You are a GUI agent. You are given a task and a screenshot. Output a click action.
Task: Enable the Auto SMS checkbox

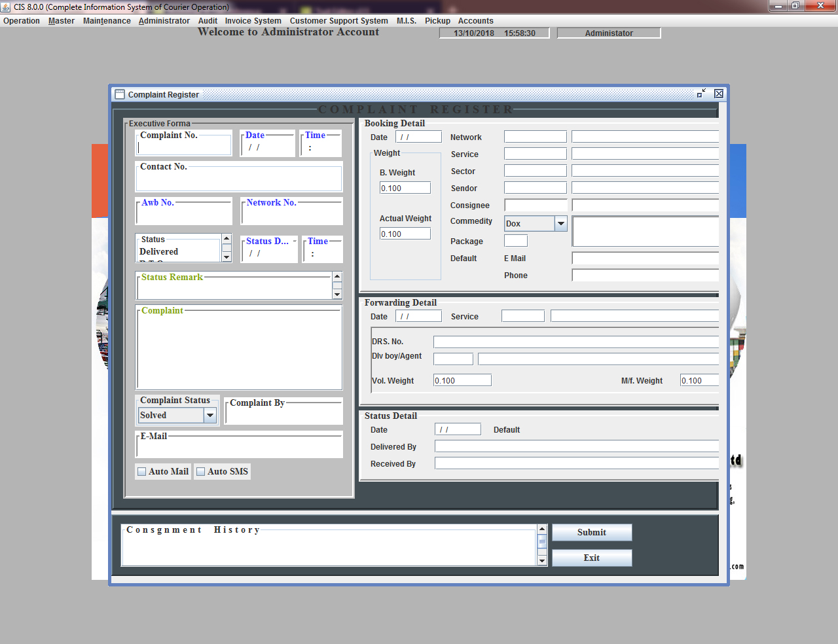tap(201, 471)
